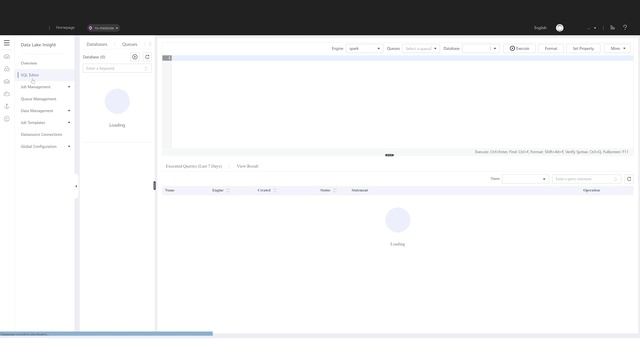Click the second icon in the left service rail
The image size is (640, 360).
tap(7, 69)
